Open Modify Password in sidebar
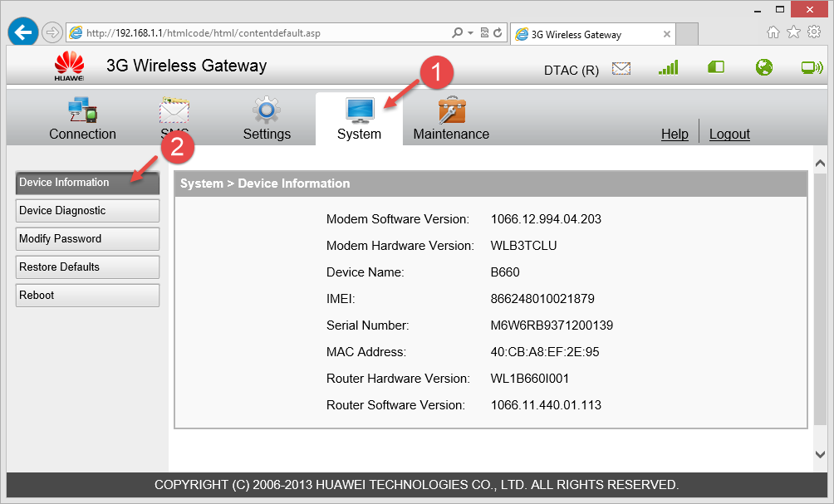 [88, 238]
